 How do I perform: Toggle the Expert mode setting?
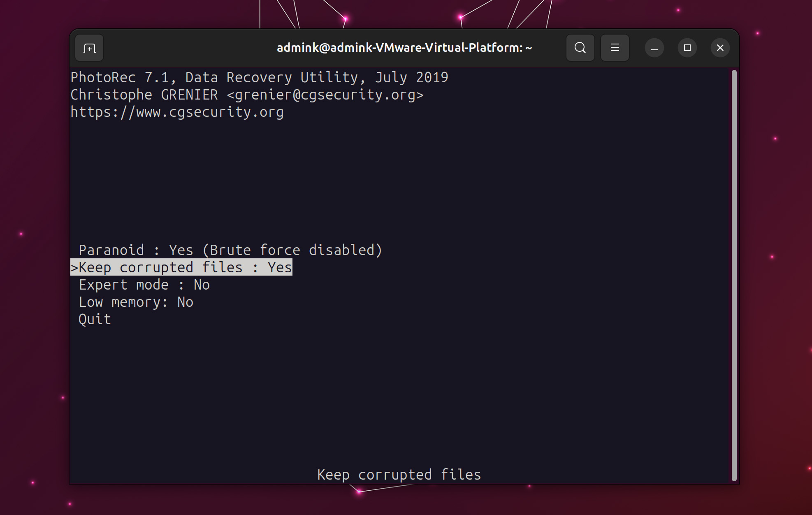(x=144, y=285)
